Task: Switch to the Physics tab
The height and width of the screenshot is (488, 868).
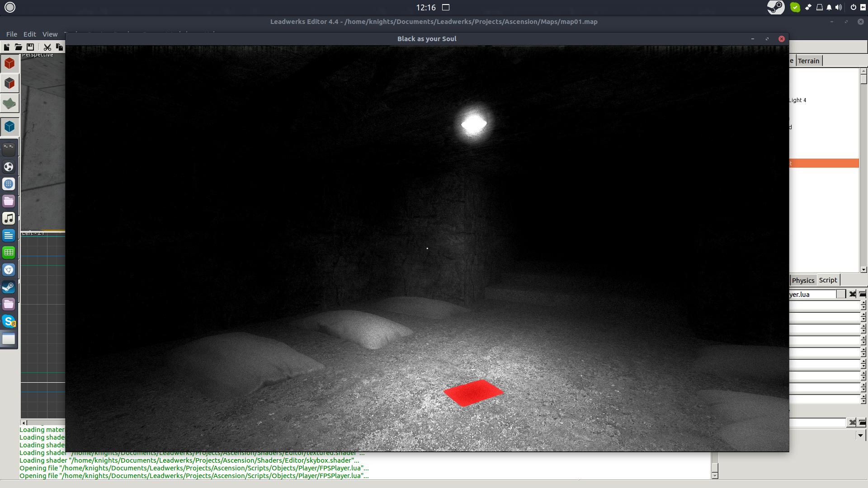Action: [803, 280]
